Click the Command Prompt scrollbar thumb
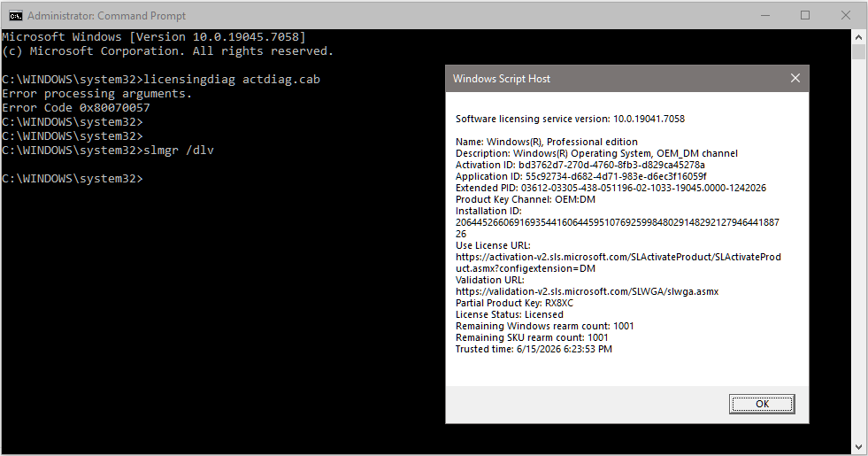This screenshot has height=456, width=868. (858, 52)
